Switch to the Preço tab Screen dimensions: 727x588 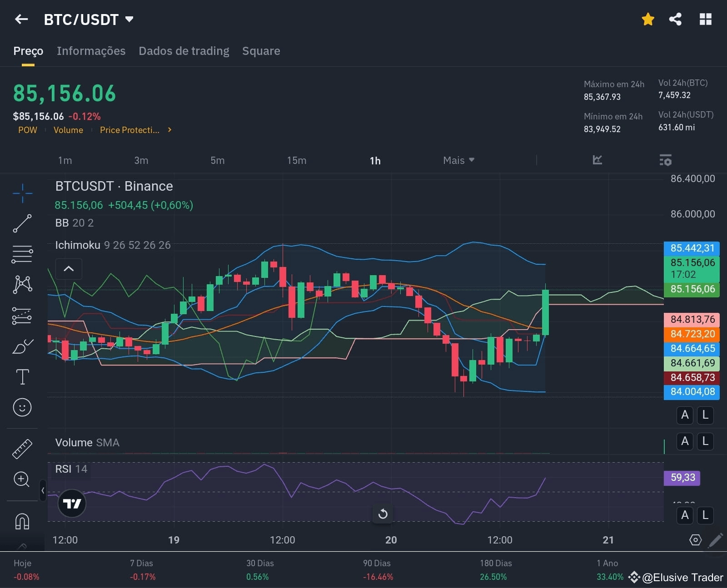(x=28, y=51)
